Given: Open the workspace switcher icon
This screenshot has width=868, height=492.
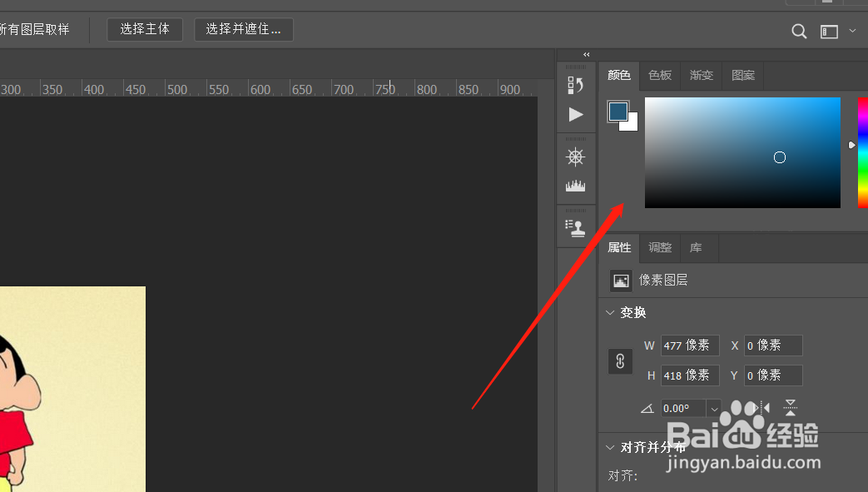Looking at the screenshot, I should (828, 31).
